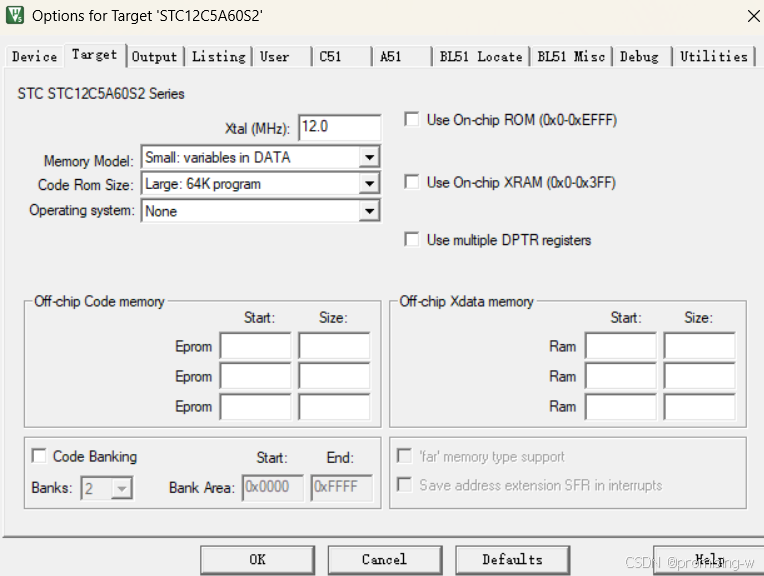Click first Ram Size field
764x576 pixels.
click(700, 346)
